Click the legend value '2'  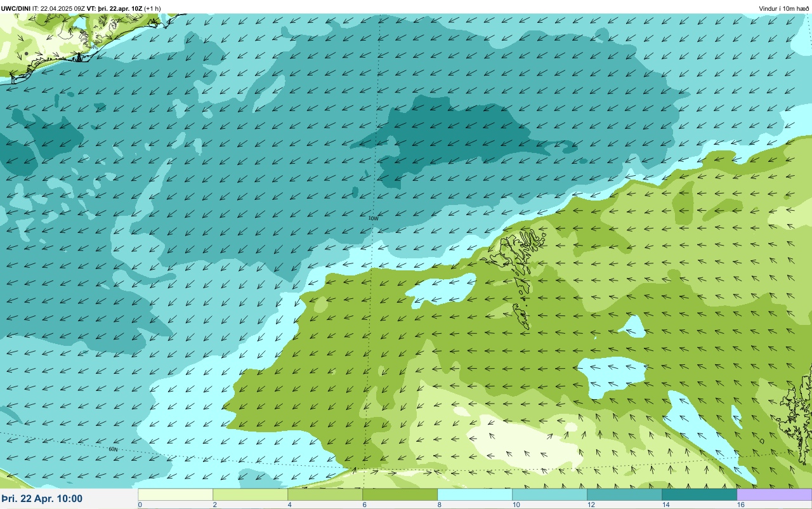[214, 505]
